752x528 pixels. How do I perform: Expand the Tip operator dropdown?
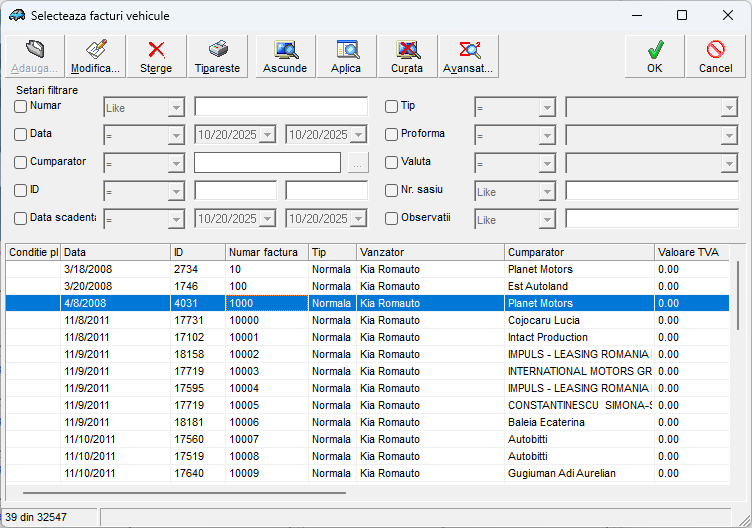point(546,107)
